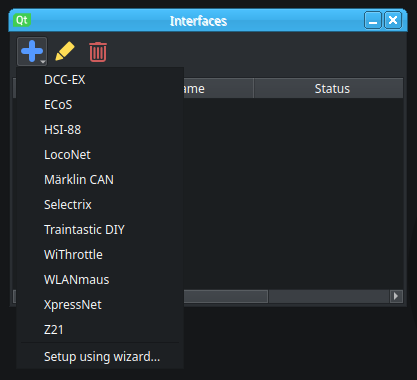Add a Traintastic DIY interface
Screen dimensions: 417x380
pyautogui.click(x=100, y=230)
